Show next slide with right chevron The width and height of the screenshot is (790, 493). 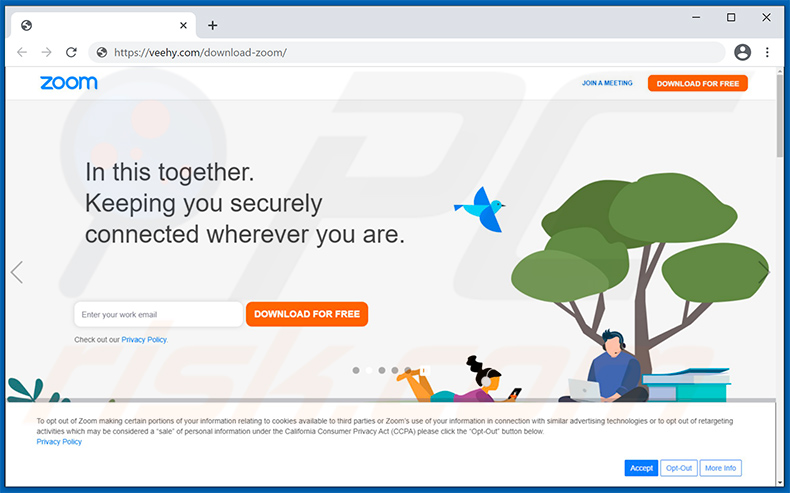[763, 272]
